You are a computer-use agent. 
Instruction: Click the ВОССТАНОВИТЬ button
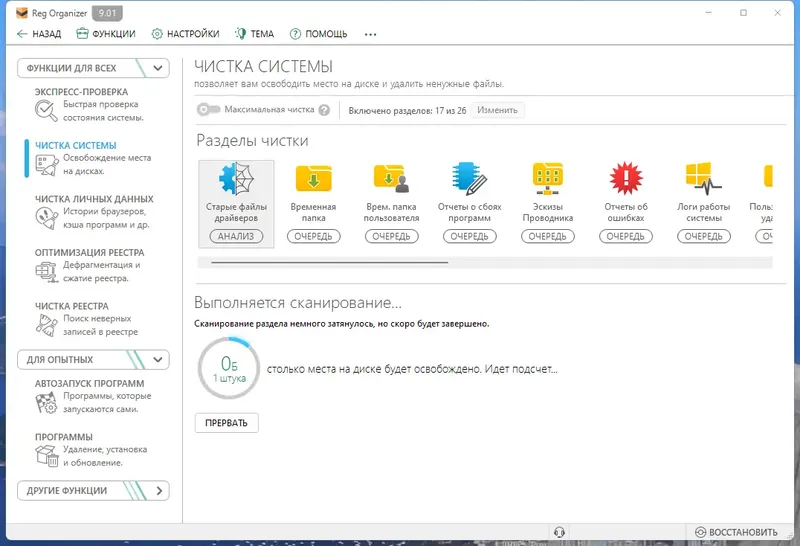click(737, 532)
